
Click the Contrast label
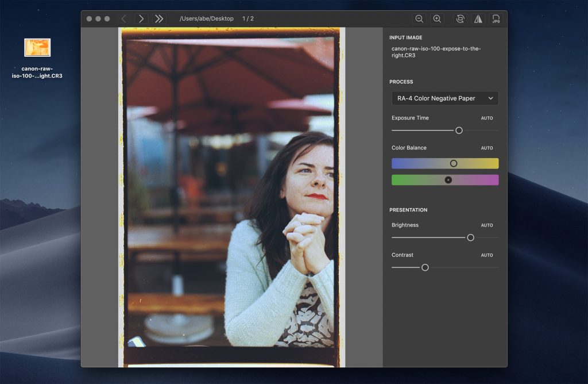[x=403, y=255]
